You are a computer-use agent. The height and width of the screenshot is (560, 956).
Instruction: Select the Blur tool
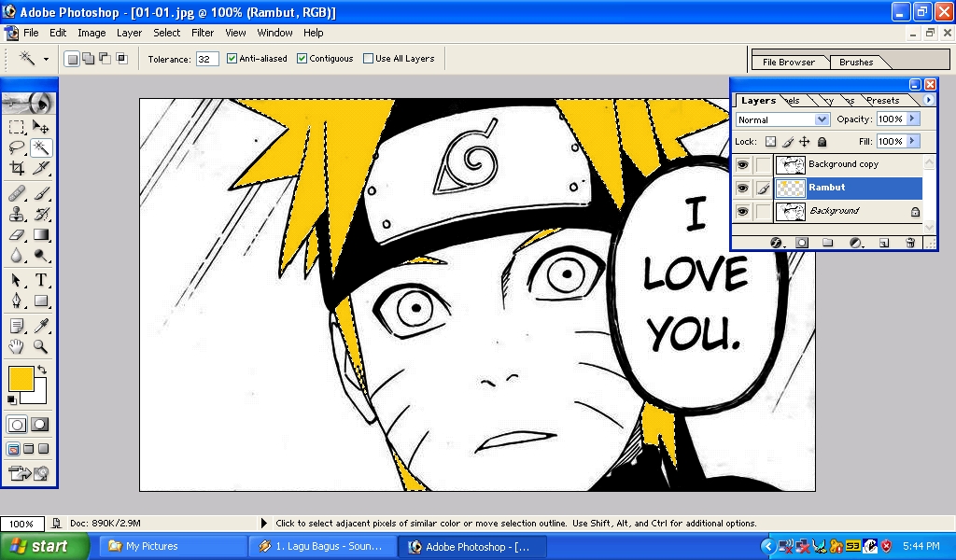coord(17,256)
